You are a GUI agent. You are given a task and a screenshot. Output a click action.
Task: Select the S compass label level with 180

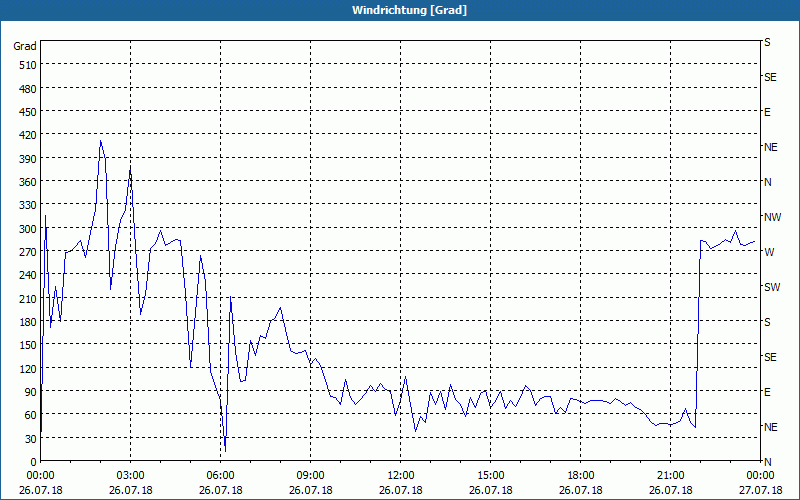click(767, 322)
